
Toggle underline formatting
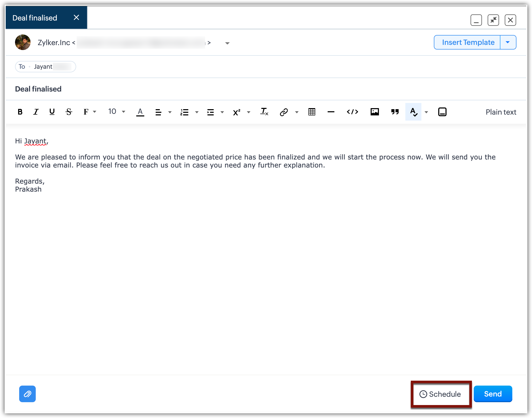(52, 112)
